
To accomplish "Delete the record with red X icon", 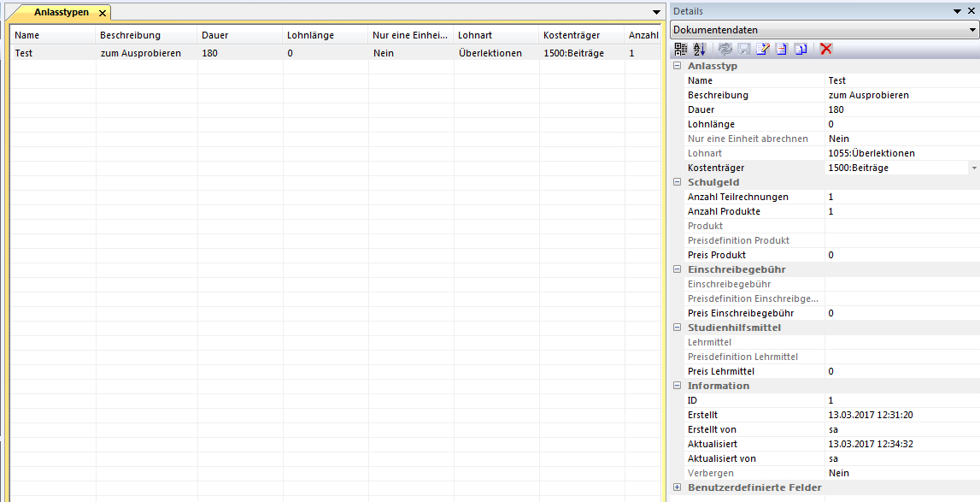I will pos(826,49).
